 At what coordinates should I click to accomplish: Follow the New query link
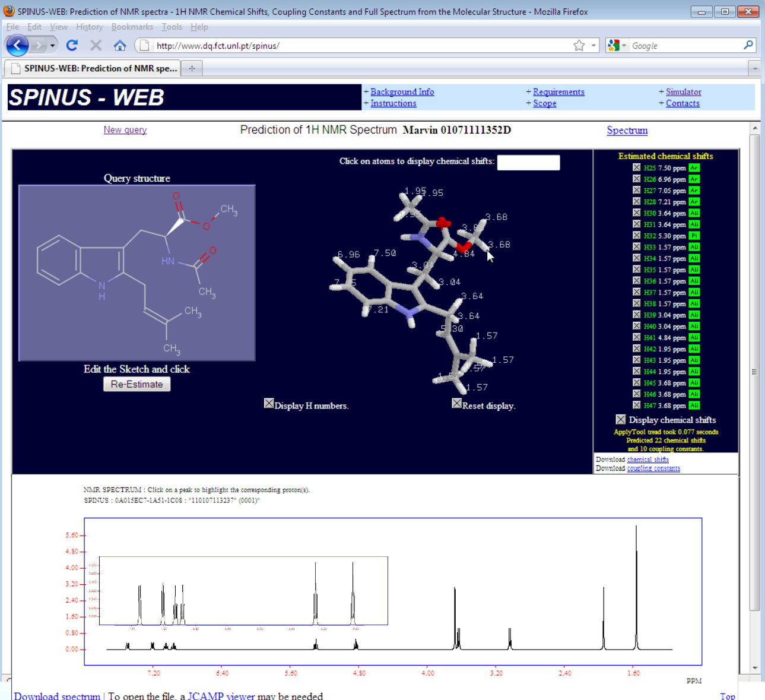[x=125, y=130]
